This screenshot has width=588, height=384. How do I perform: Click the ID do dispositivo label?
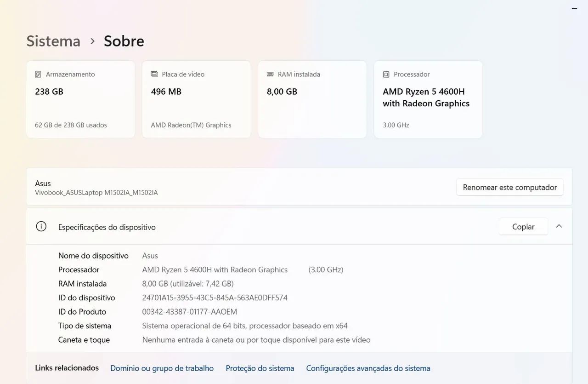tap(87, 298)
